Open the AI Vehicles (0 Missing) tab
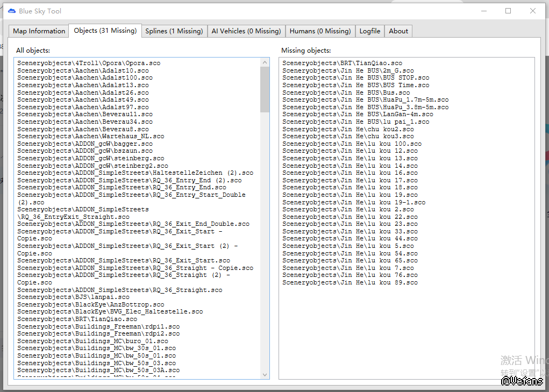This screenshot has width=549, height=392. (x=246, y=31)
